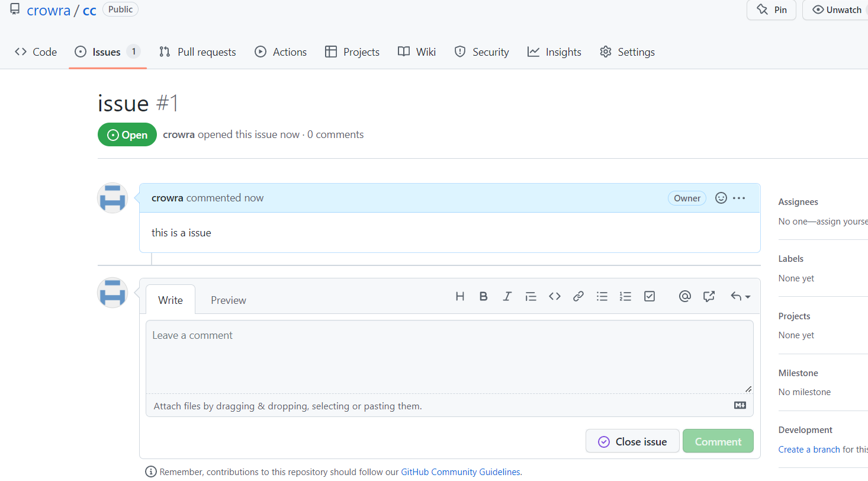Pin this issue
The height and width of the screenshot is (481, 868).
tap(771, 9)
